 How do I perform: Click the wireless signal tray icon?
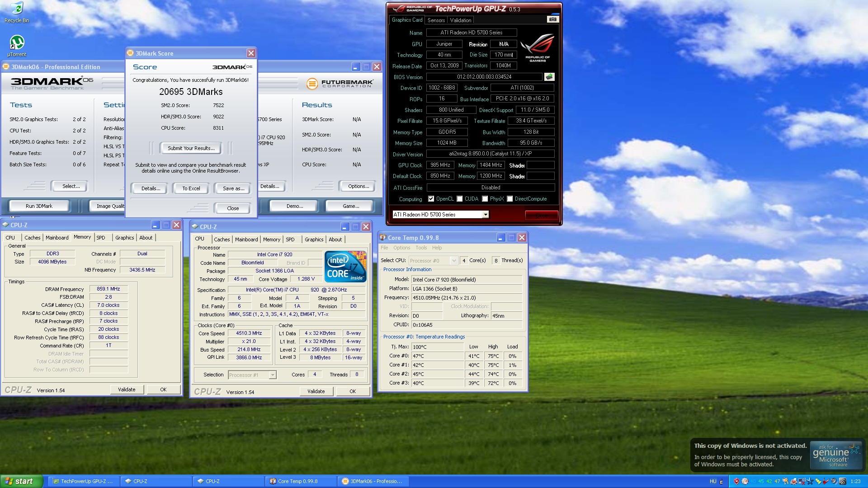[842, 481]
